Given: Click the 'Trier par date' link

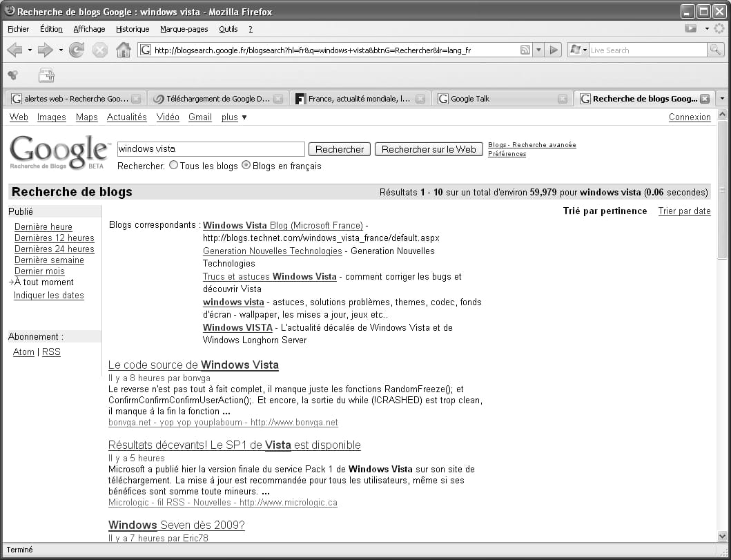Looking at the screenshot, I should (x=684, y=211).
